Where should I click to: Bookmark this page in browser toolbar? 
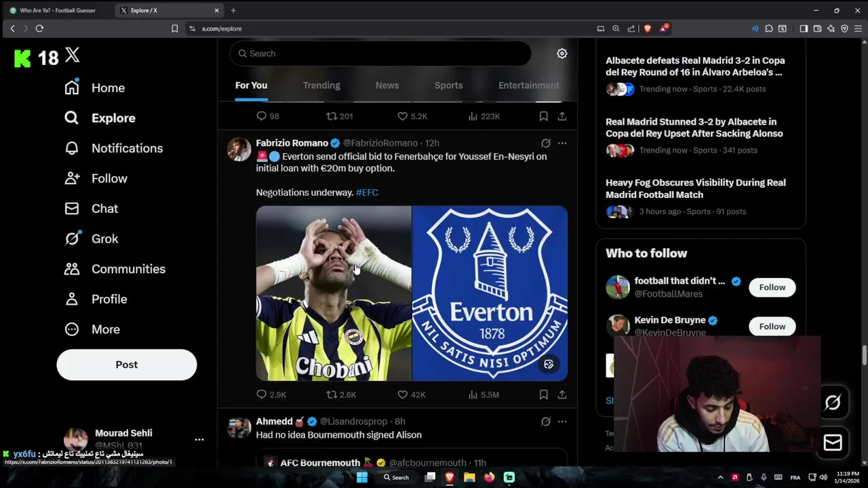pyautogui.click(x=174, y=28)
